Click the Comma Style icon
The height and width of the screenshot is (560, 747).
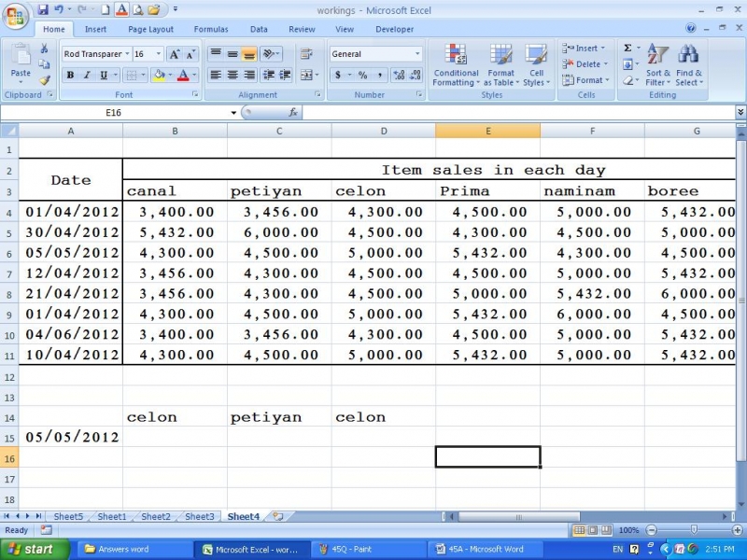[x=380, y=75]
